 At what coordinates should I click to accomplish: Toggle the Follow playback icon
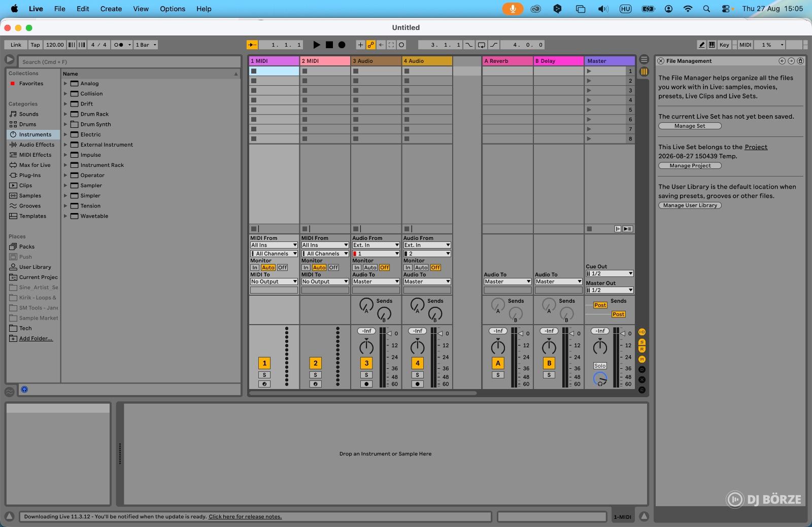click(252, 45)
